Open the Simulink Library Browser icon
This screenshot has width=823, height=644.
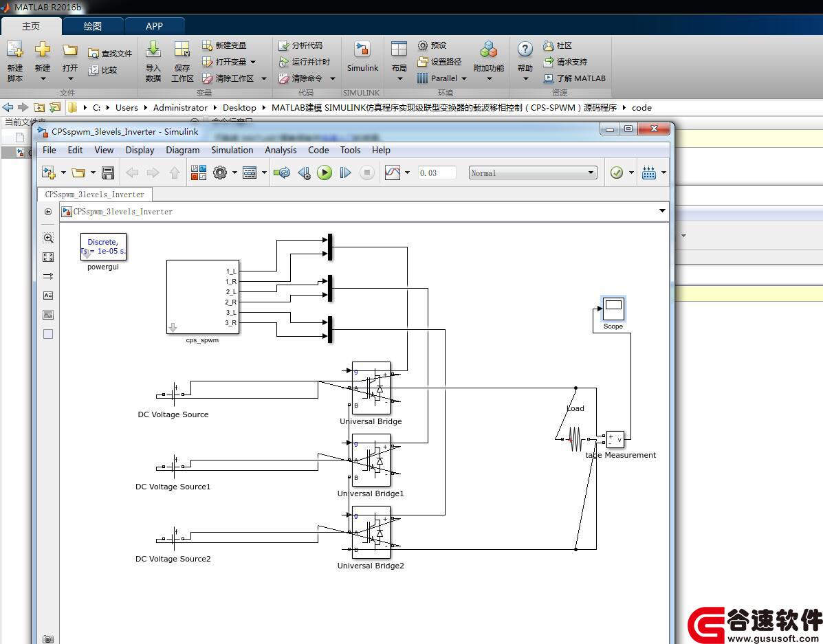coord(199,173)
